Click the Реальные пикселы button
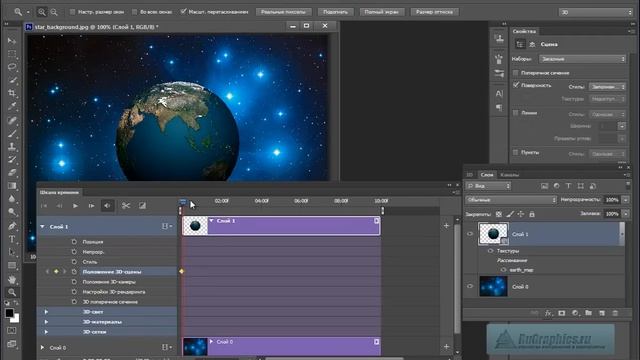 point(283,12)
